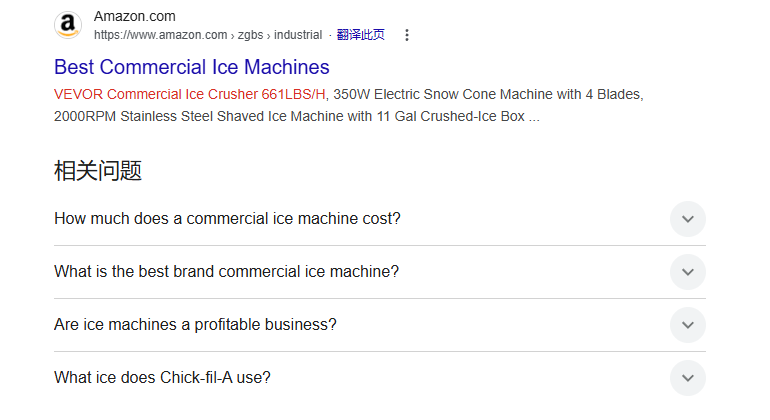Image resolution: width=770 pixels, height=420 pixels.
Task: Expand the profitable business question arrow
Action: click(x=687, y=325)
